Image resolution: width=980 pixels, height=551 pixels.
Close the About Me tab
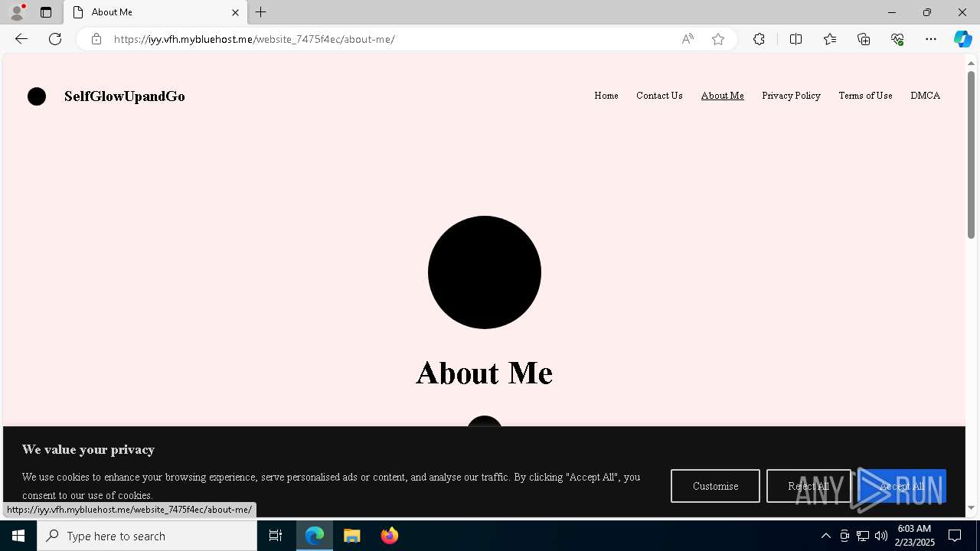235,12
